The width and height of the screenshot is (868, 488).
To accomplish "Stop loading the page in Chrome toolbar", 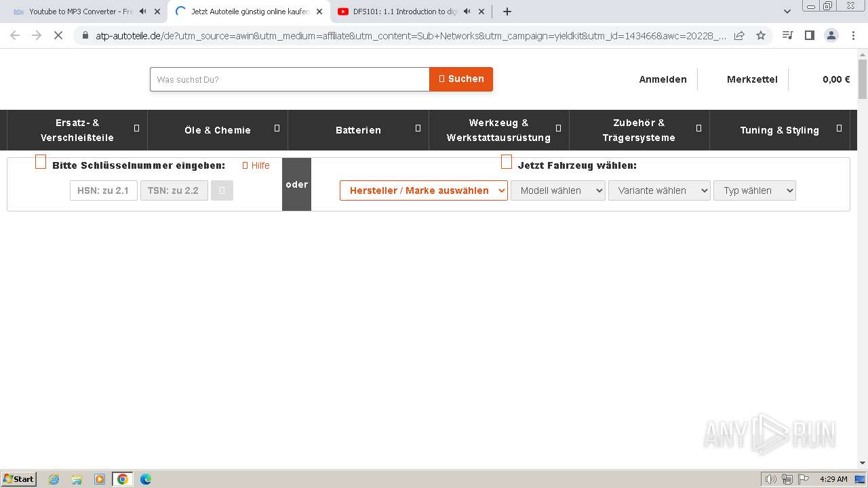I will click(x=58, y=35).
